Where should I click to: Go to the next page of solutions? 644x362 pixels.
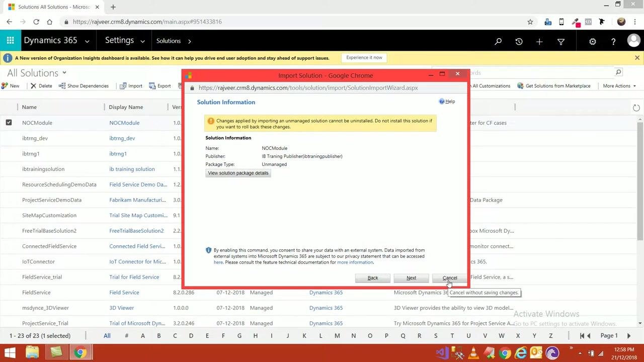(x=629, y=336)
